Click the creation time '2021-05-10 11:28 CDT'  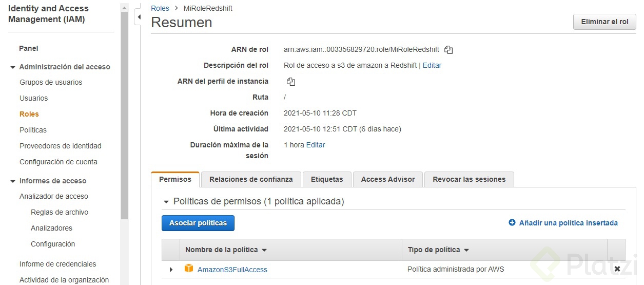pyautogui.click(x=320, y=113)
